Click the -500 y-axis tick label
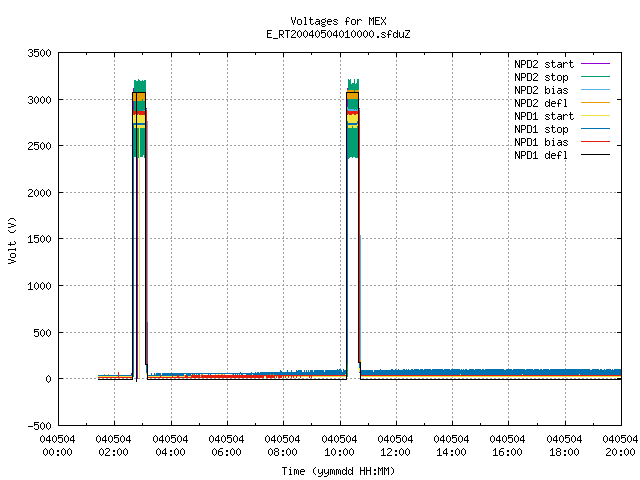640x480 pixels. [39, 426]
